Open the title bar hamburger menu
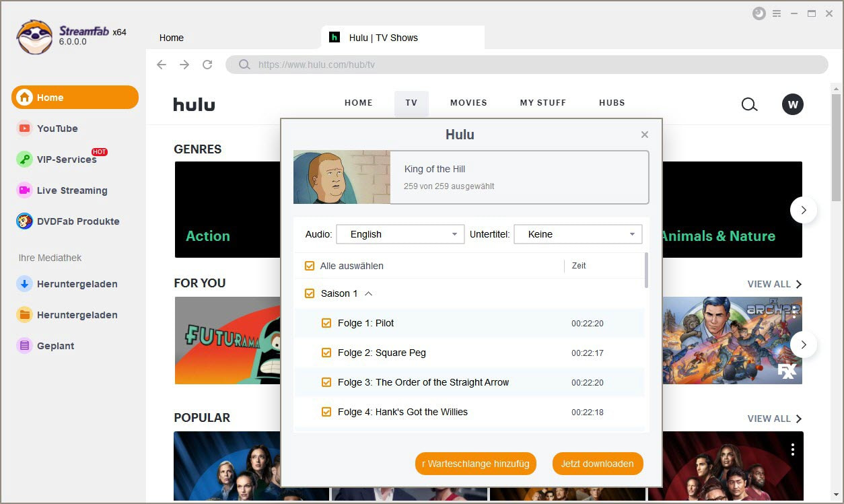The height and width of the screenshot is (504, 844). pos(777,13)
